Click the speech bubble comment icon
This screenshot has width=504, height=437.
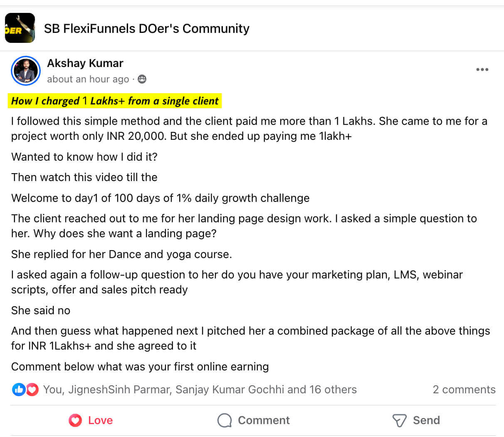click(x=225, y=420)
